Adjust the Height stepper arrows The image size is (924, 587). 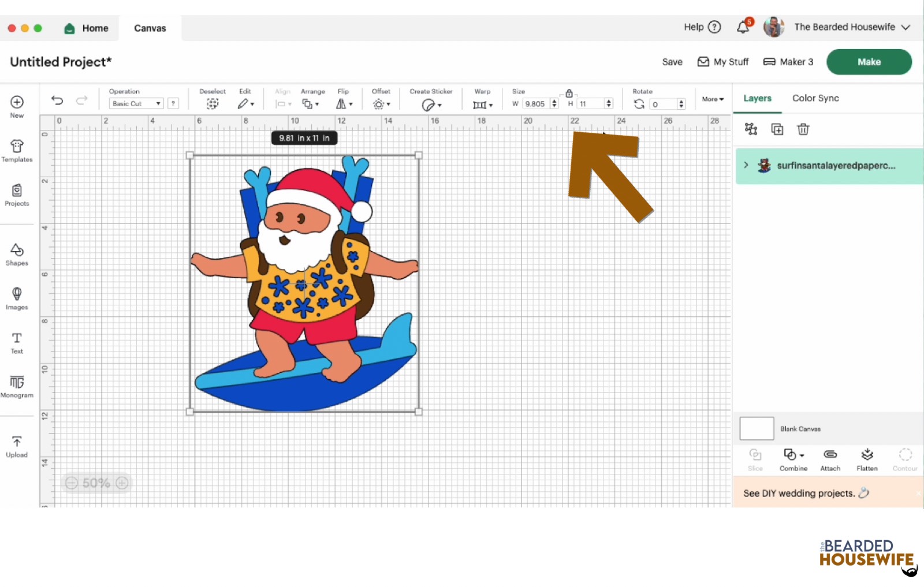pos(609,104)
